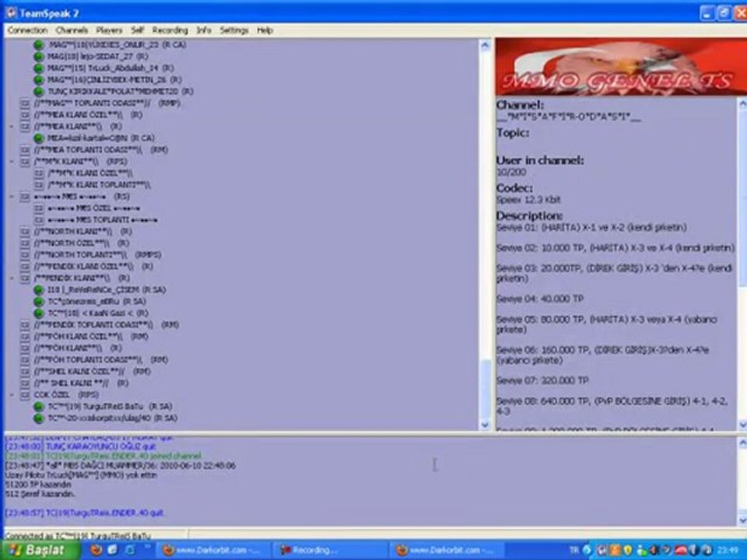Switch to first www.Darkorbit.com taskbar window
This screenshot has width=747, height=560.
pos(212,550)
